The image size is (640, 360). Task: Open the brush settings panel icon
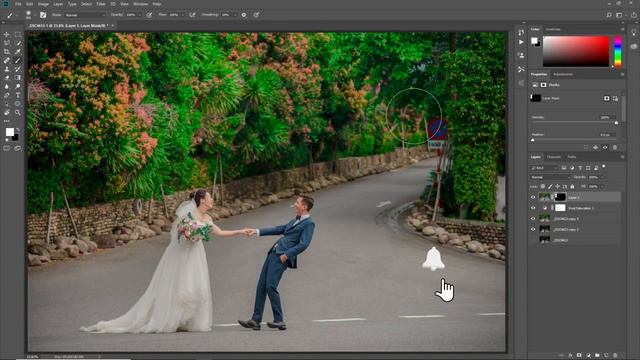[x=43, y=15]
